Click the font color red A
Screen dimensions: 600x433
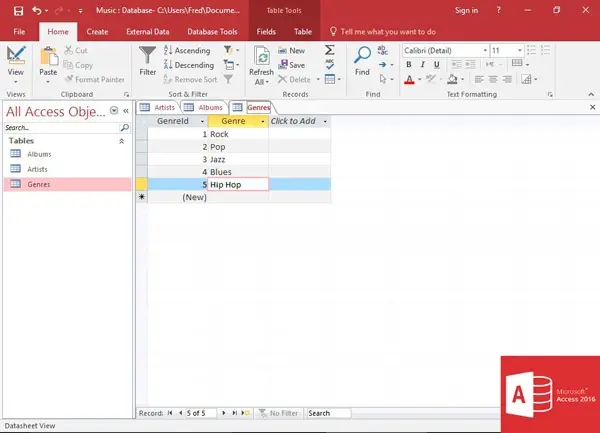pos(409,80)
